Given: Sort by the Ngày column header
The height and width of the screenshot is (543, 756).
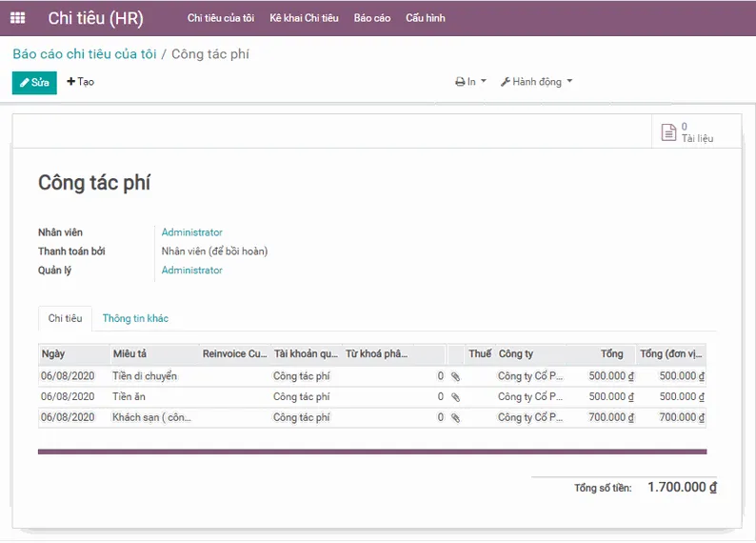Looking at the screenshot, I should click(x=73, y=354).
